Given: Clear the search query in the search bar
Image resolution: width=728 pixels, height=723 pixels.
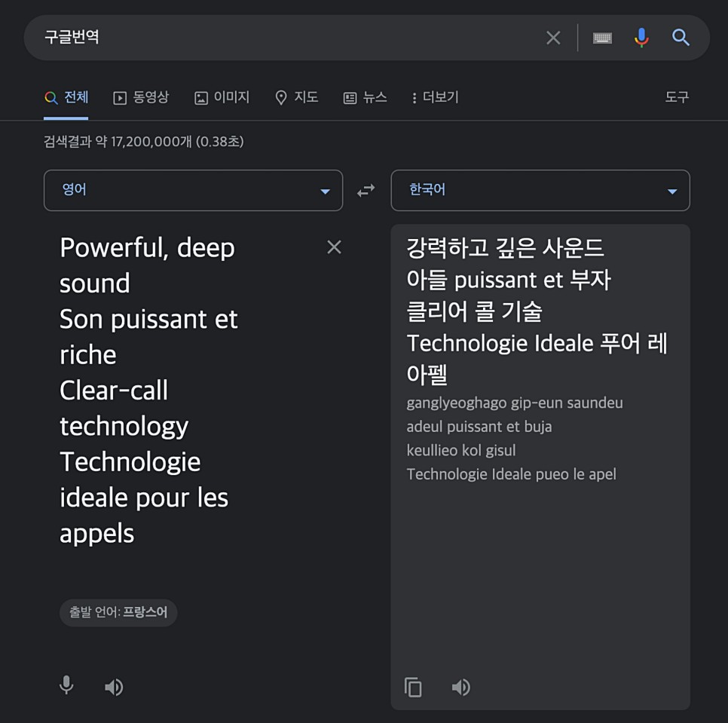Looking at the screenshot, I should [x=553, y=37].
